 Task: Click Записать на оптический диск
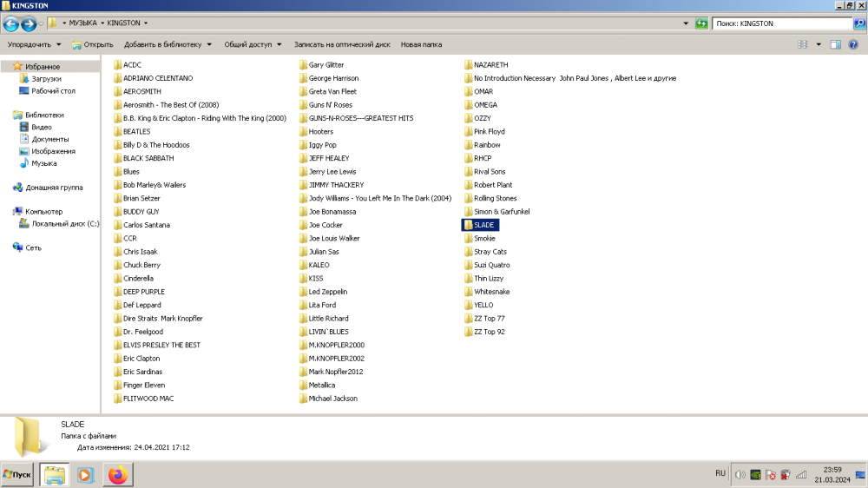(342, 44)
